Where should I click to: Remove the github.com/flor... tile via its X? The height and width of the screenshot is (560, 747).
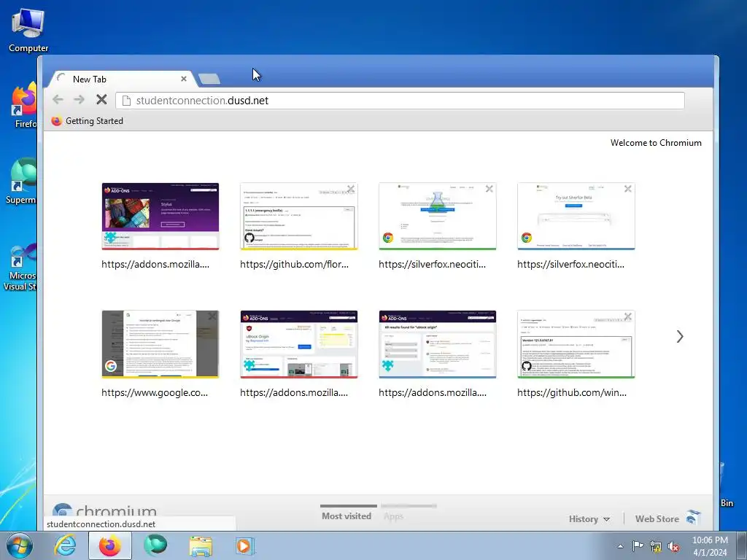click(351, 189)
